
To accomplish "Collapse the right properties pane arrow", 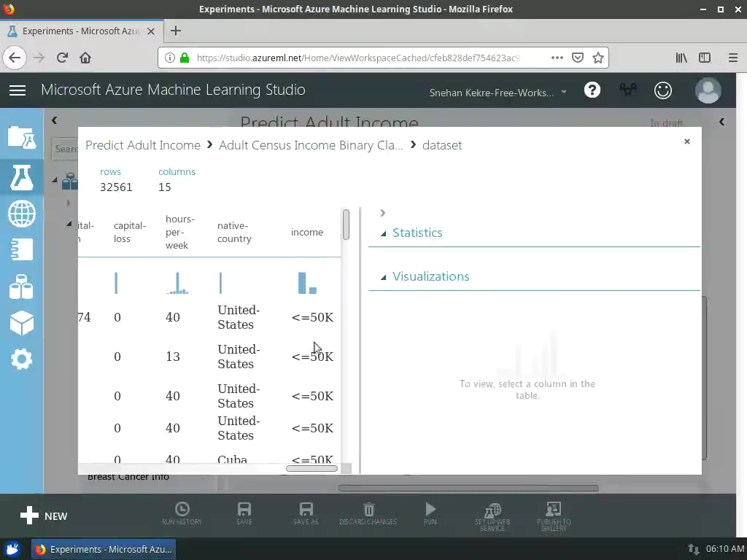I will pos(721,122).
